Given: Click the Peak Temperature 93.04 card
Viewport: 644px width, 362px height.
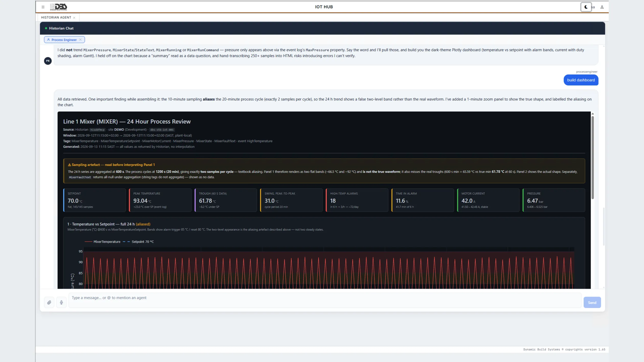Looking at the screenshot, I should click(x=160, y=200).
